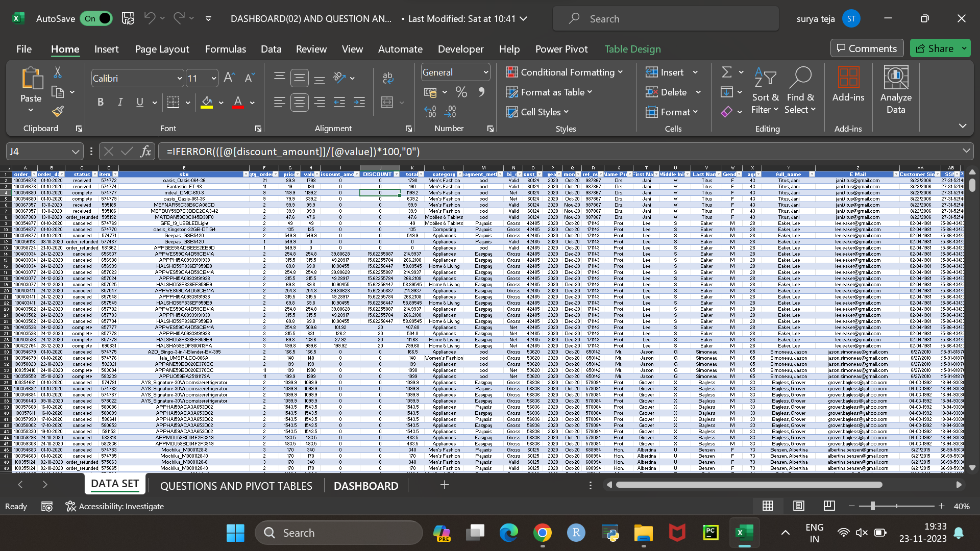Image resolution: width=980 pixels, height=551 pixels.
Task: Click the AutoSum sigma icon
Action: coord(727,72)
